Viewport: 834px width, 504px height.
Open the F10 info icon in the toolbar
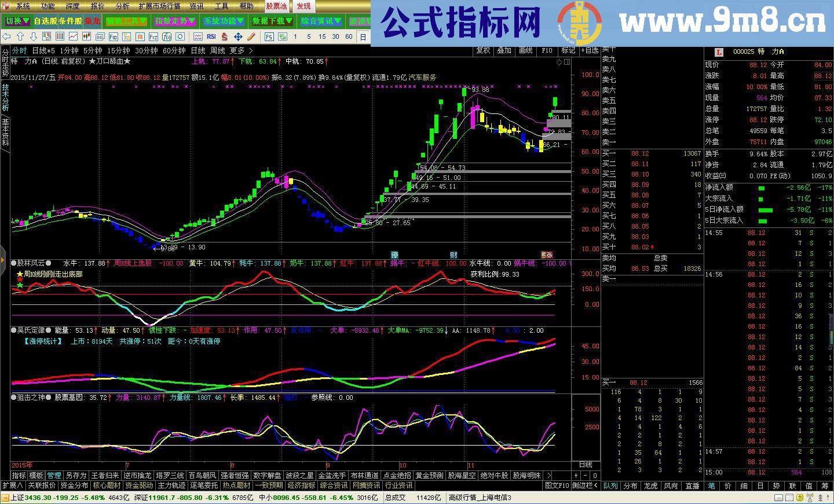(114, 36)
